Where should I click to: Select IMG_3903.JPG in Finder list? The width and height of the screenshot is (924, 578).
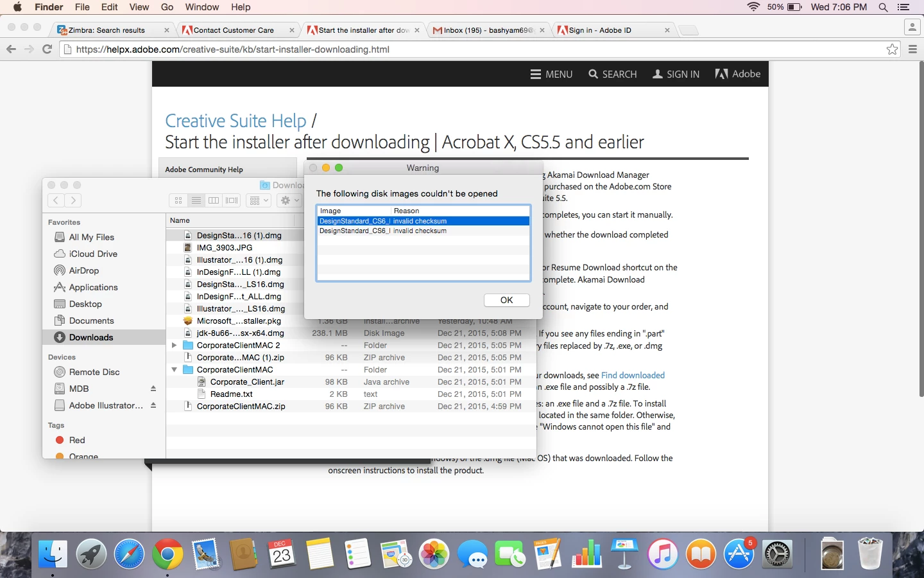click(x=224, y=247)
